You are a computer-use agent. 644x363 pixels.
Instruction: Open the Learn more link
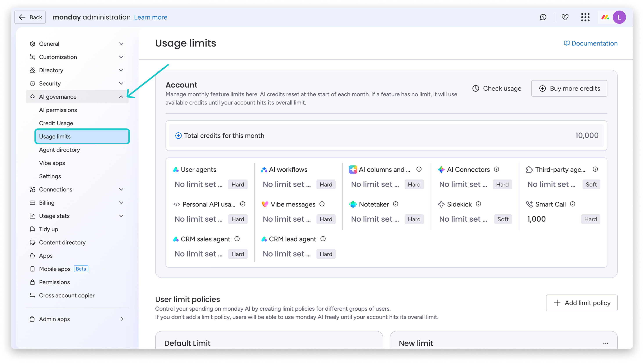pyautogui.click(x=151, y=17)
